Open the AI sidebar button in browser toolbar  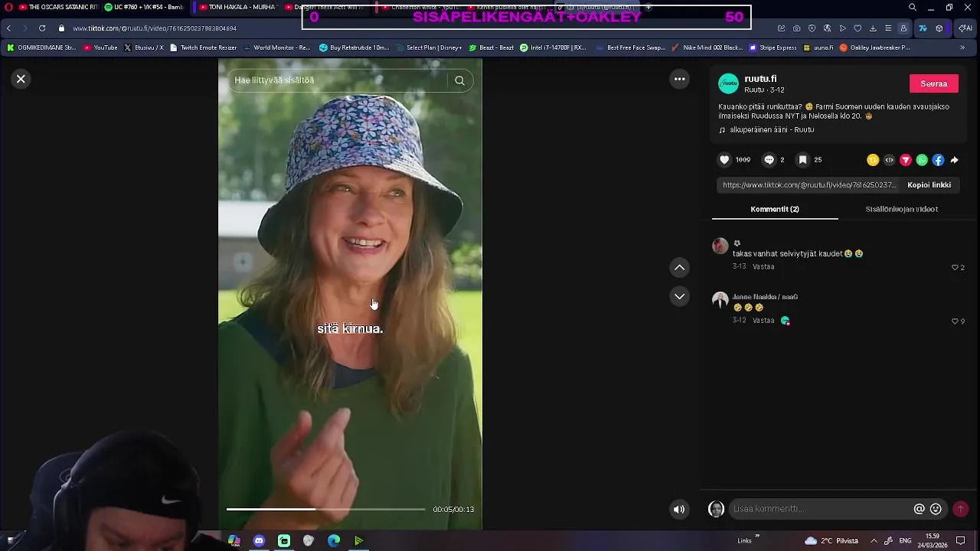(965, 28)
